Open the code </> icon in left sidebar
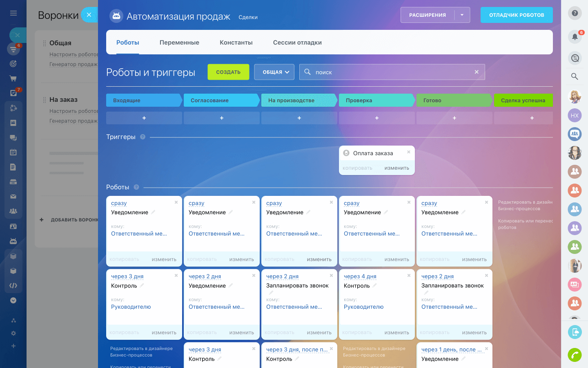This screenshot has height=368, width=588. coord(13,285)
